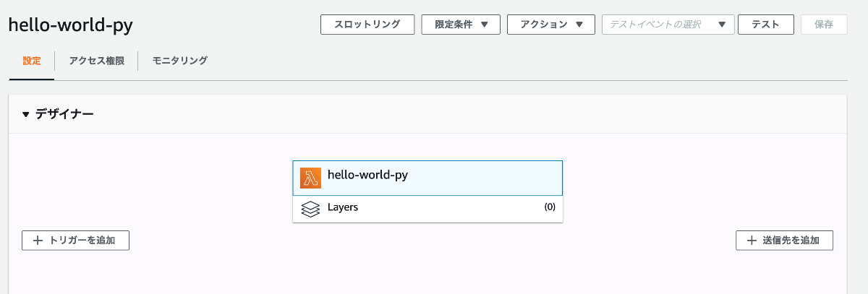Click the Layers stack icon
868x294 pixels.
(310, 209)
